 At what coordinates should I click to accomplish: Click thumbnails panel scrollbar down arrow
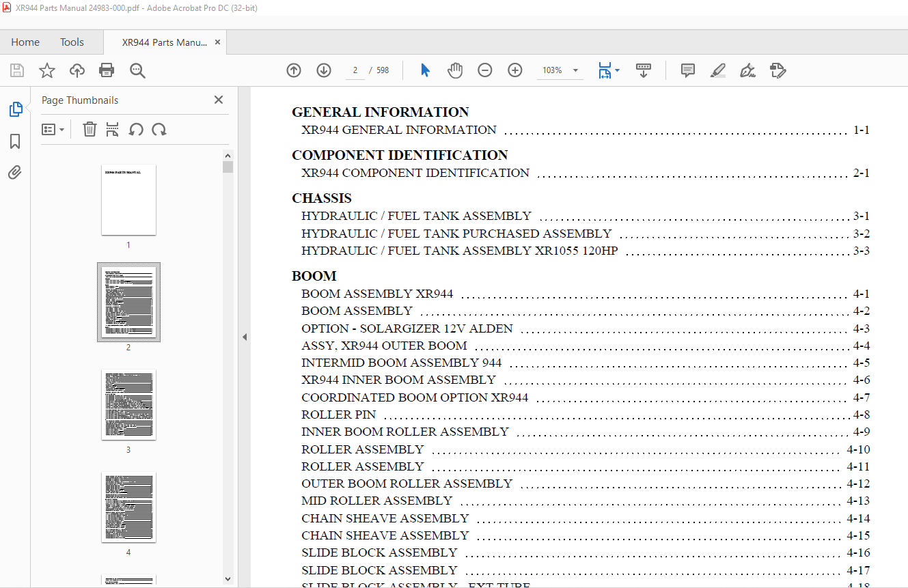[x=228, y=579]
